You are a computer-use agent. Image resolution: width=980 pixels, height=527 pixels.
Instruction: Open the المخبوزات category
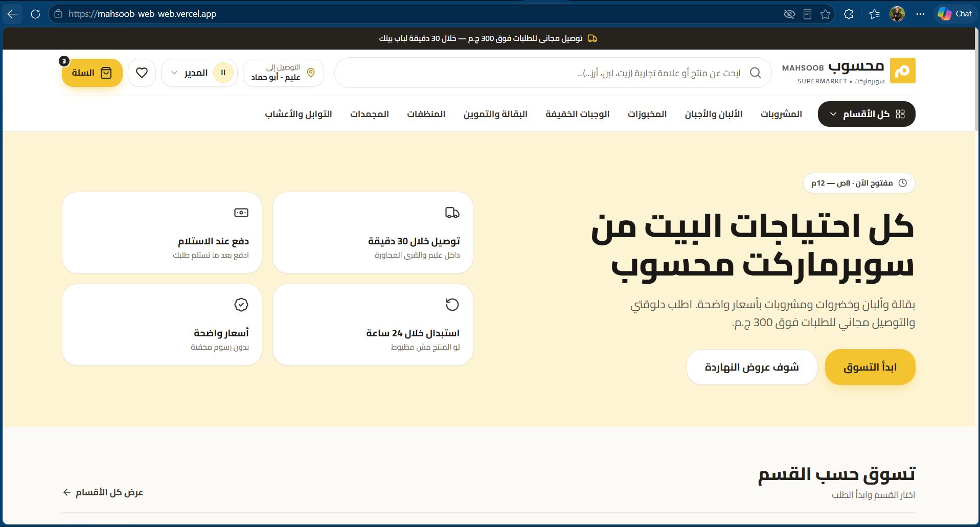647,114
